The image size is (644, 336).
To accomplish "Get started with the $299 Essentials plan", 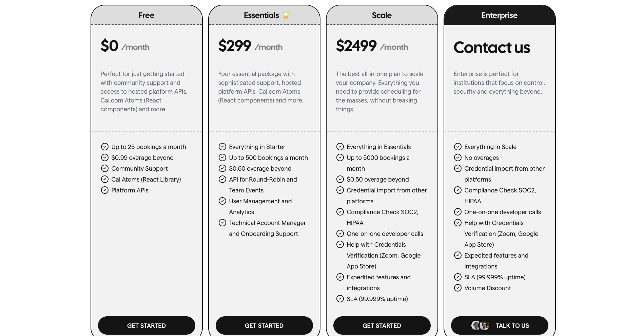I will pyautogui.click(x=264, y=325).
